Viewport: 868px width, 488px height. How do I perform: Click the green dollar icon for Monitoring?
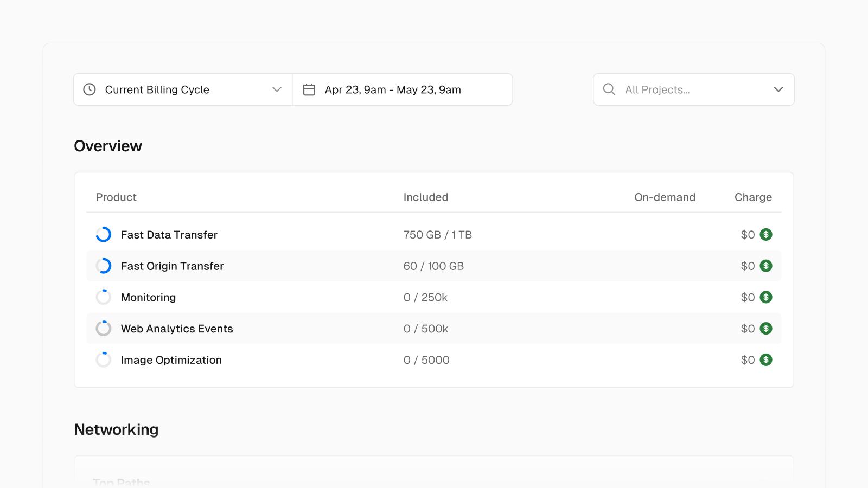coord(765,297)
